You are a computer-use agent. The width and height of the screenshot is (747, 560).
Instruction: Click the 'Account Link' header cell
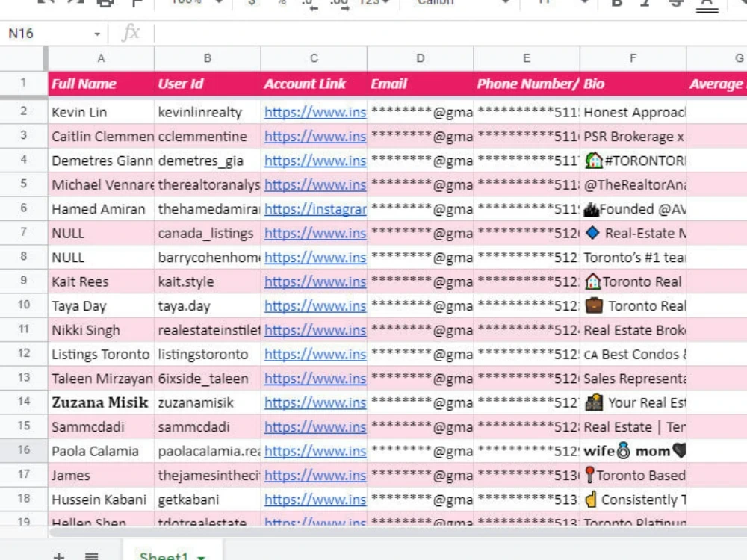coord(314,84)
